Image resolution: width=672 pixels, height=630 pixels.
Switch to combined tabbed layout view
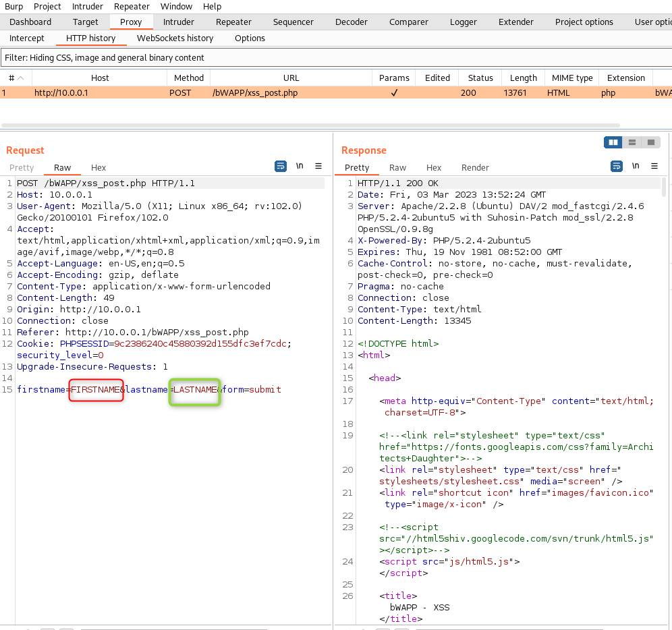click(x=650, y=142)
